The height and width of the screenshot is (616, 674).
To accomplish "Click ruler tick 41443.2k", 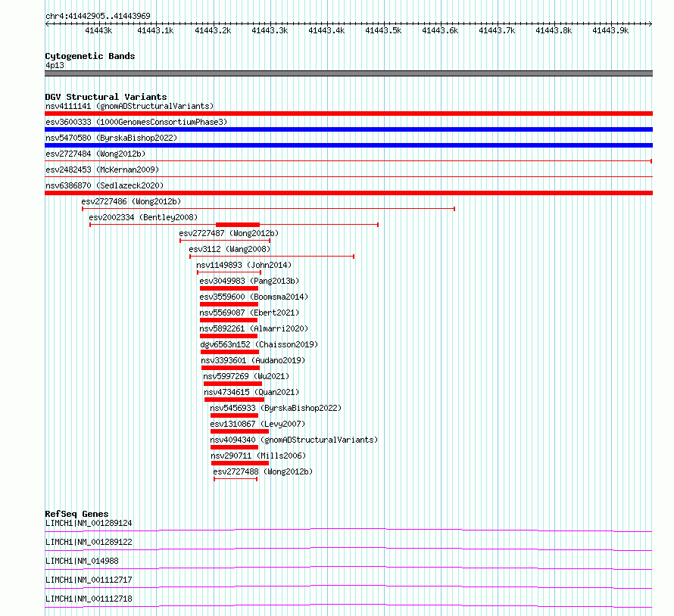I will tap(213, 30).
